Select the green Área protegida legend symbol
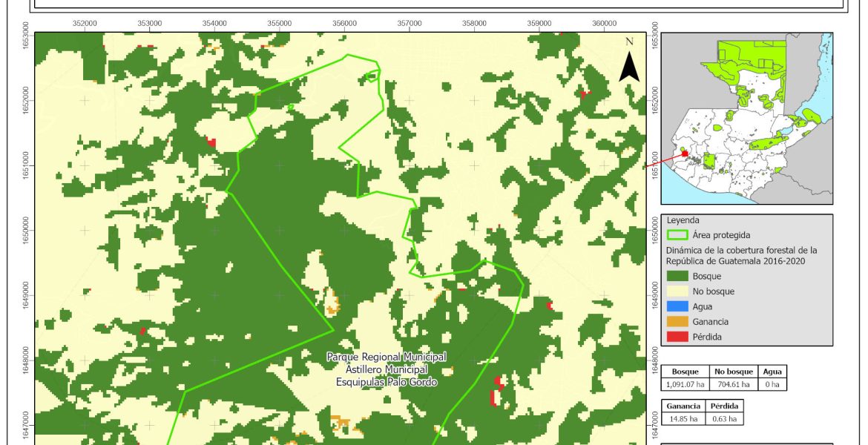The height and width of the screenshot is (445, 868). (677, 235)
